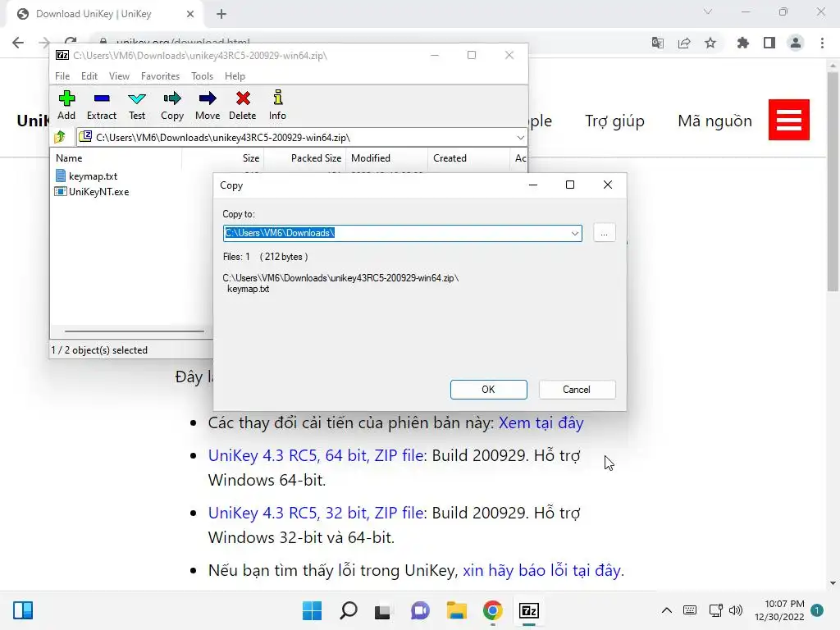Viewport: 840px width, 630px height.
Task: Switch to Chrome on taskbar
Action: [493, 610]
